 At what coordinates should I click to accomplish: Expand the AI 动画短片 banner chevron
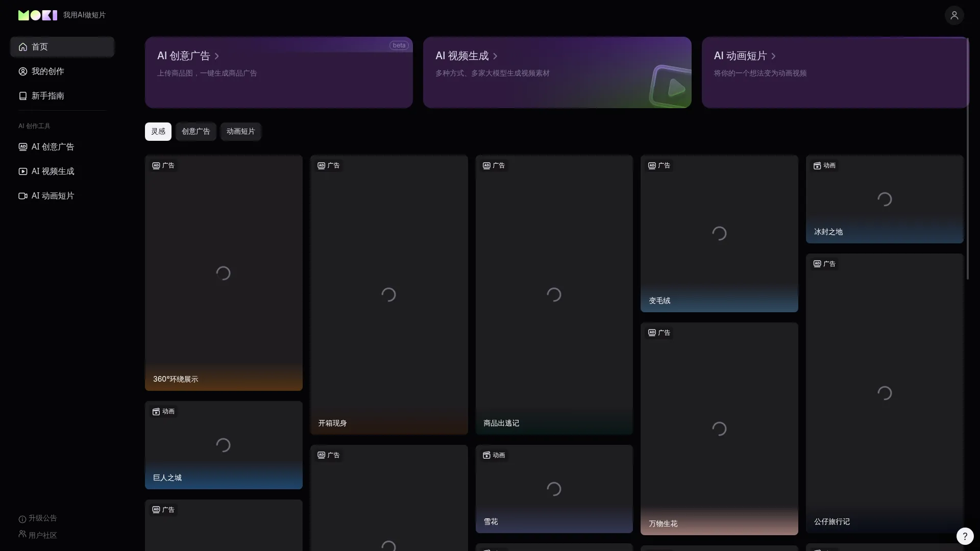773,56
